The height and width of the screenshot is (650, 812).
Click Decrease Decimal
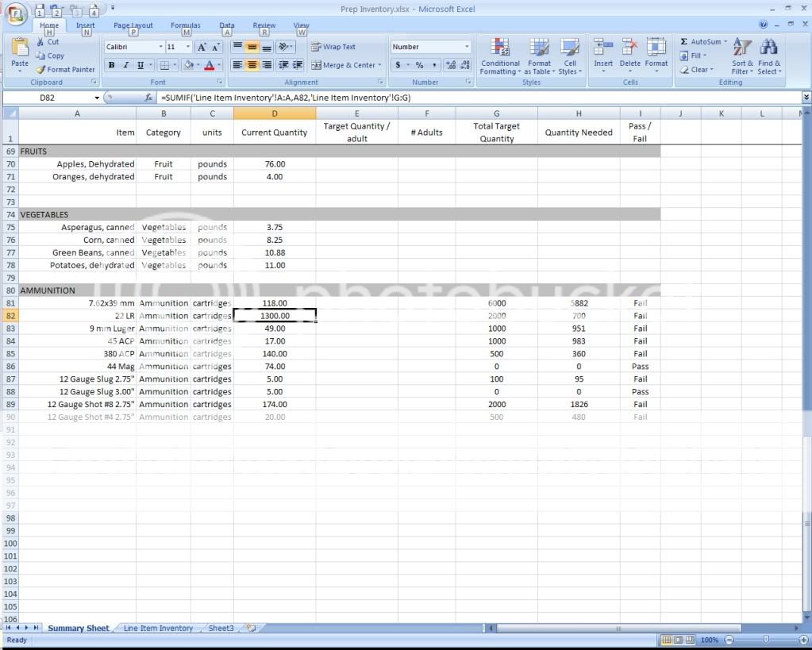[465, 65]
